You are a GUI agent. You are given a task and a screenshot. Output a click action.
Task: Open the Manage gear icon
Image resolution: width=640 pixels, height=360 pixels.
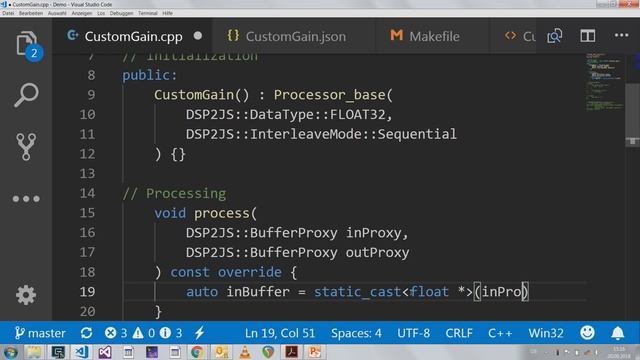click(26, 295)
